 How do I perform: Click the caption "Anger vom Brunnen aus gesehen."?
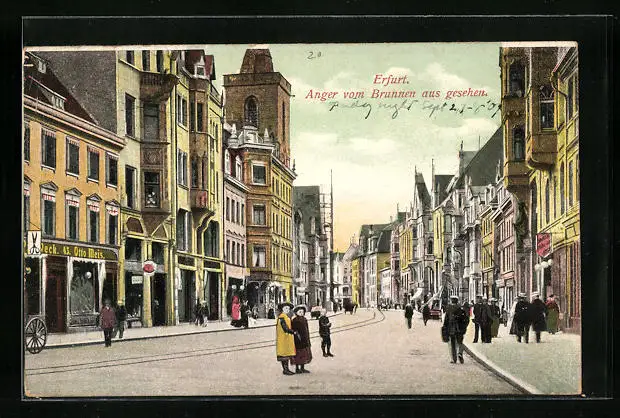[397, 93]
